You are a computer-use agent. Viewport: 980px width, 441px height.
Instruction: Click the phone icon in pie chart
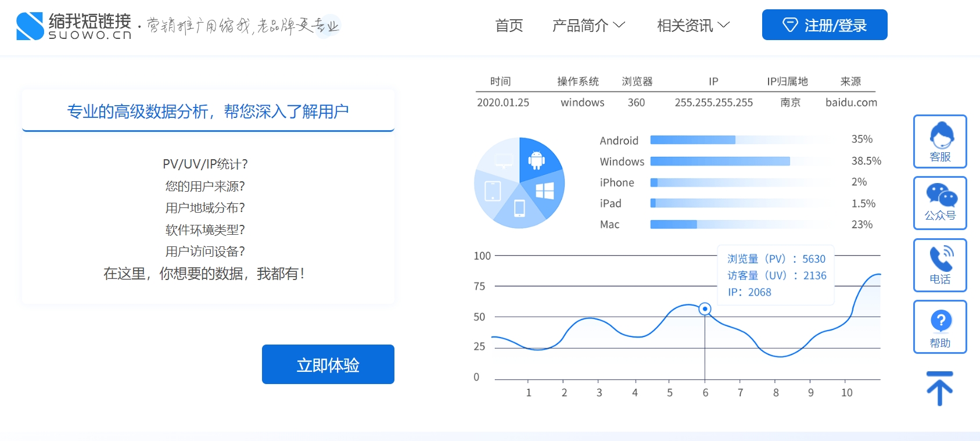[x=519, y=207]
